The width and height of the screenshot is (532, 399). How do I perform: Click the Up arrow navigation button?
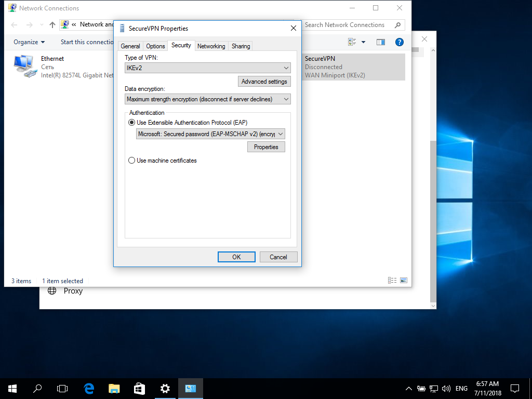click(52, 25)
